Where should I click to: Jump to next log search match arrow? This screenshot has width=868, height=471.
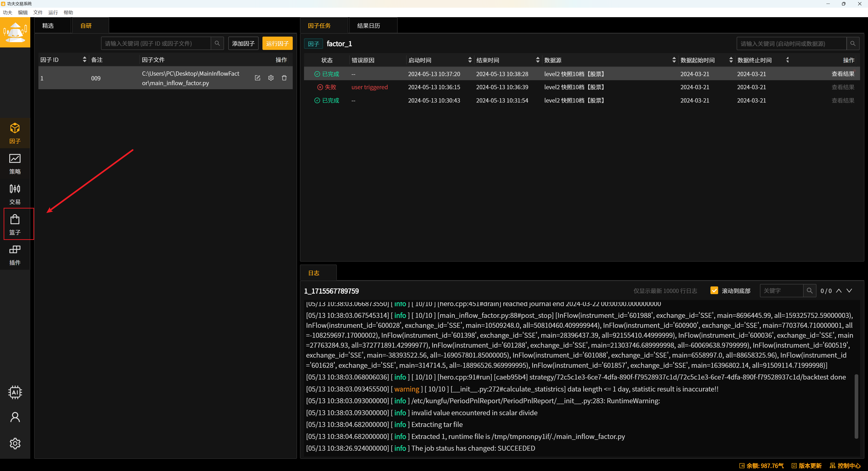coord(849,291)
